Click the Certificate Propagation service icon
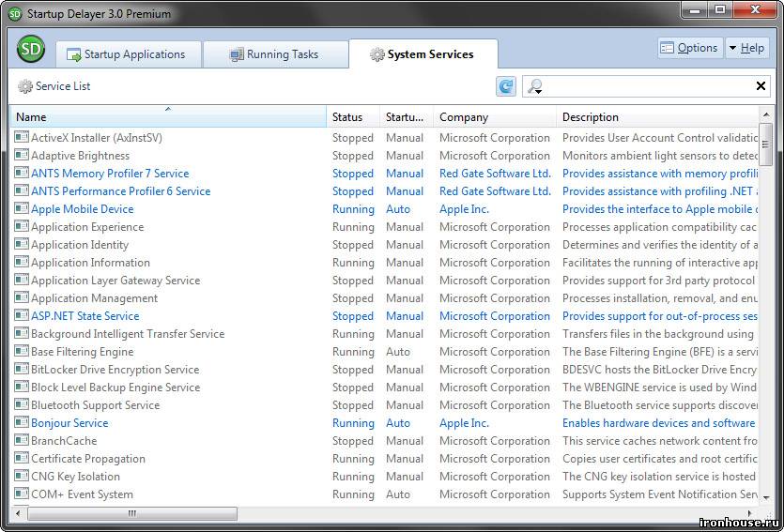 [x=22, y=458]
